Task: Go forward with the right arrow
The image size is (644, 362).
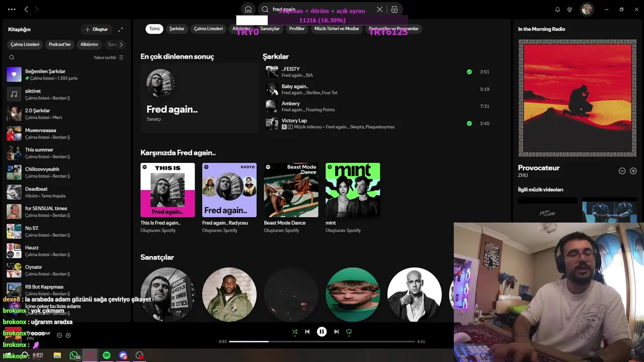Action: click(x=37, y=9)
